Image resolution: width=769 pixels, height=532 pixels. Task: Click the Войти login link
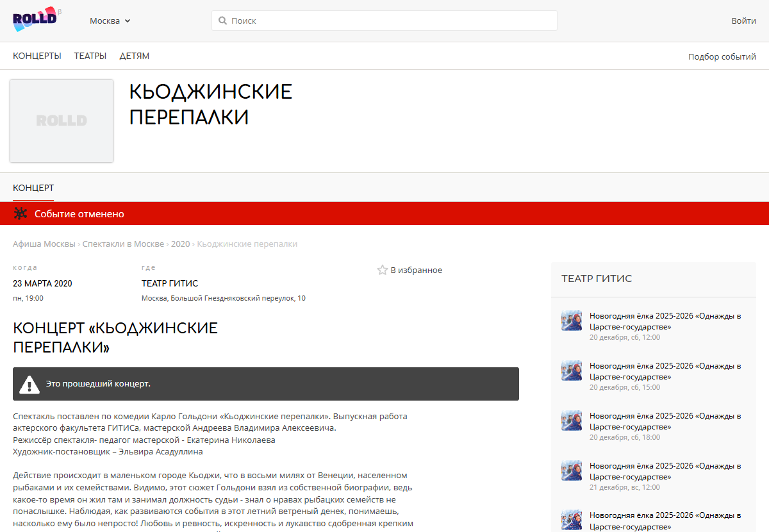[x=743, y=21]
